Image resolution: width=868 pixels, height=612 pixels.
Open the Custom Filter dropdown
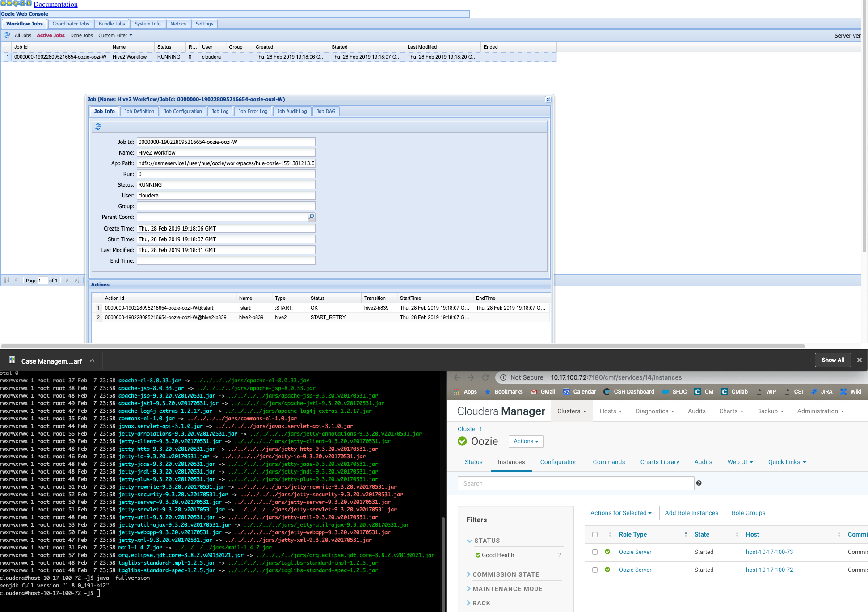point(114,35)
